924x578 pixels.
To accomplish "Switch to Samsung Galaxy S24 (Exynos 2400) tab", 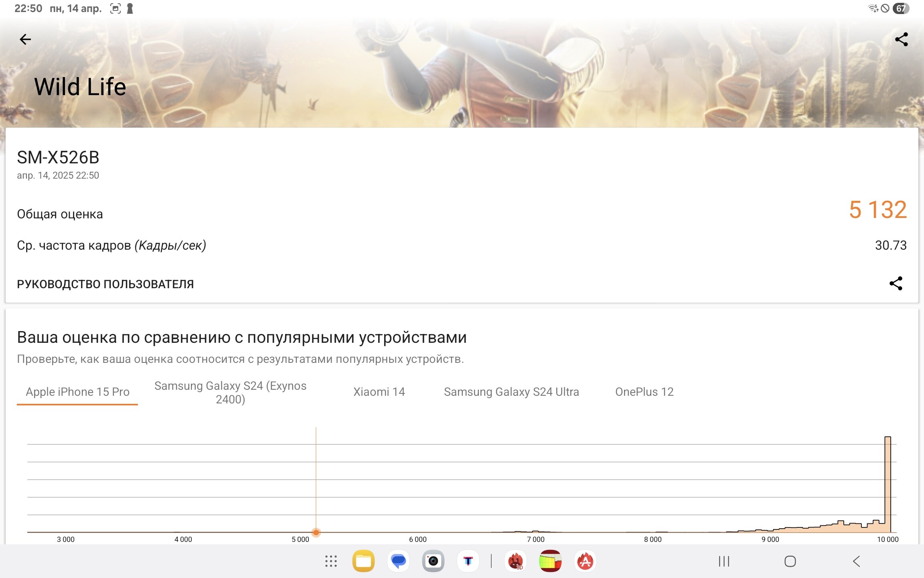I will pos(230,392).
